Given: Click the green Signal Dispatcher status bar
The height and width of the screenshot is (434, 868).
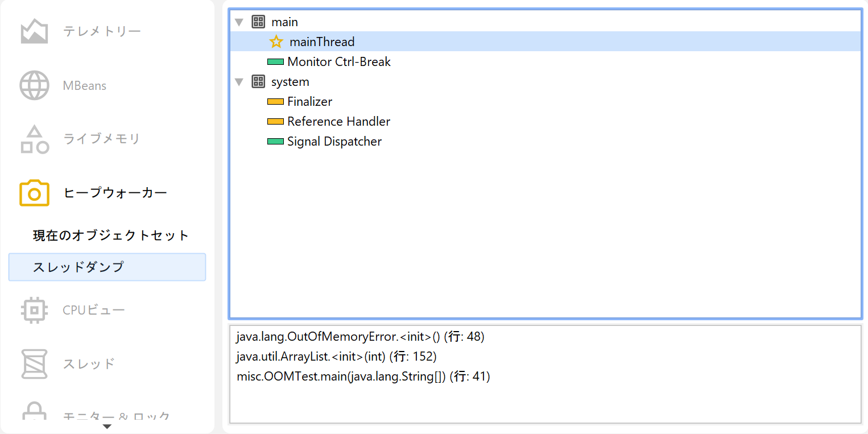Looking at the screenshot, I should (275, 142).
